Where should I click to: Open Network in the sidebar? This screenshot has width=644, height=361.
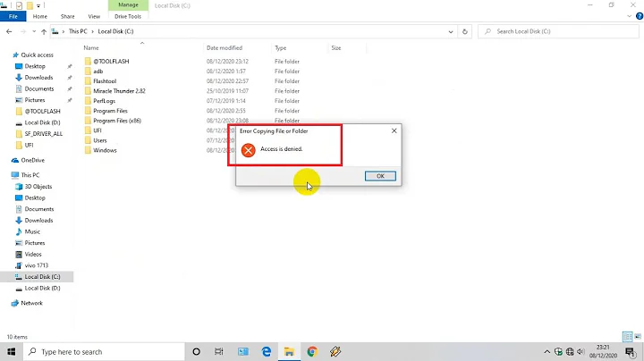pos(31,303)
